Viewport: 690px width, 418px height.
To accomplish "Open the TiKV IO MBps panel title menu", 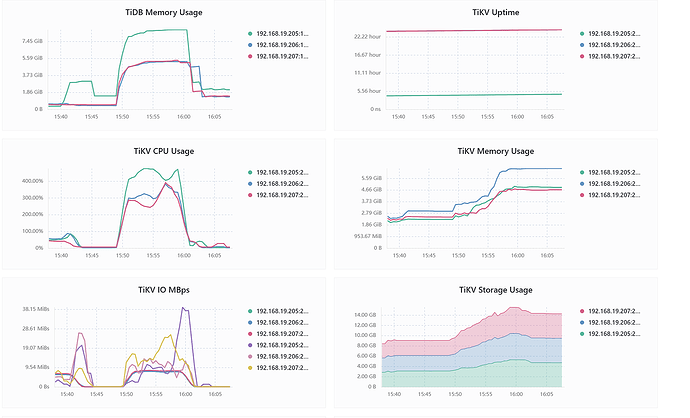I will click(x=164, y=290).
